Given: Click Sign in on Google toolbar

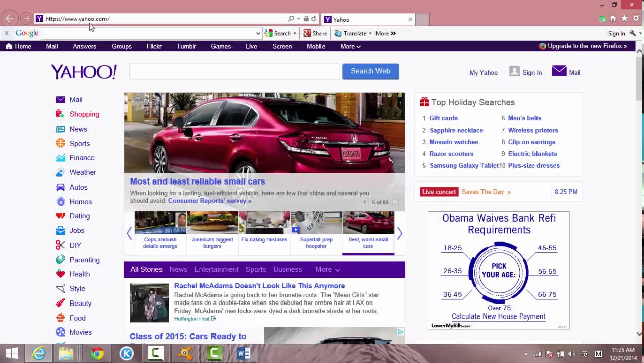Looking at the screenshot, I should point(616,33).
